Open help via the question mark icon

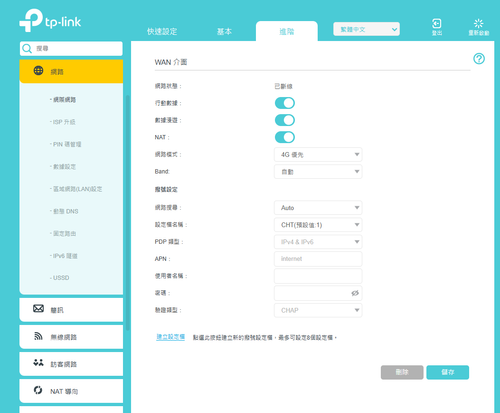click(479, 59)
